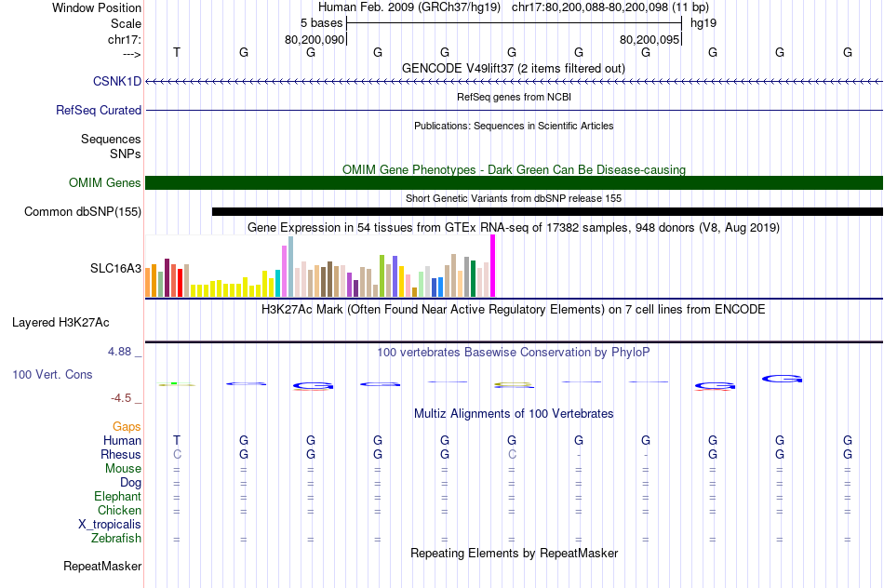Click the ---> sequence direction arrow label
The width and height of the screenshot is (884, 588).
point(131,54)
